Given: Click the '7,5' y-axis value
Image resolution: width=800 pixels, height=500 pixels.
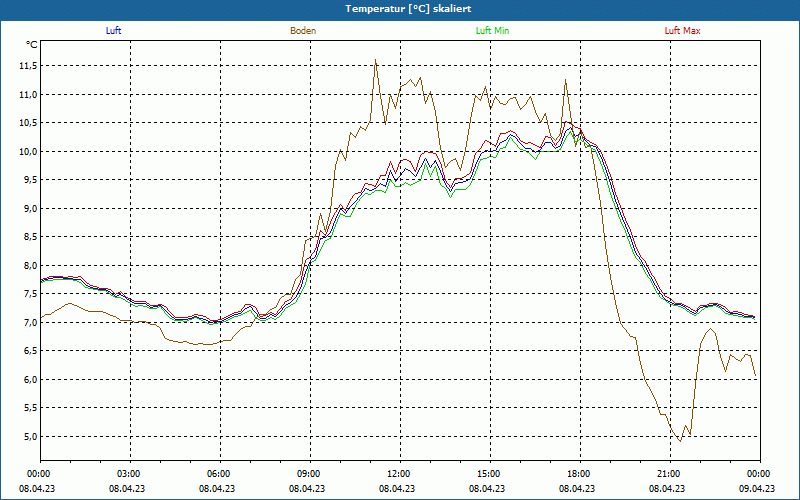Looking at the screenshot, I should (31, 294).
